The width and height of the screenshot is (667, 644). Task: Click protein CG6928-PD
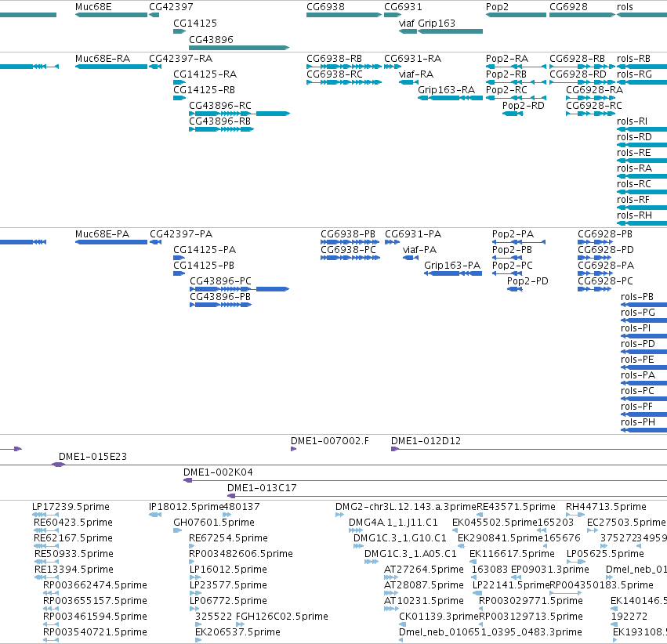(606, 249)
